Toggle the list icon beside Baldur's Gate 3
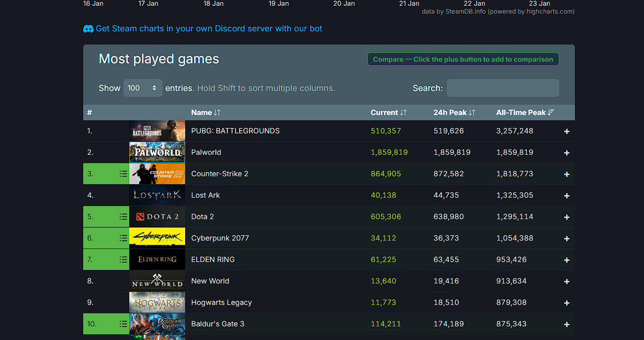This screenshot has height=340, width=644. click(x=123, y=324)
